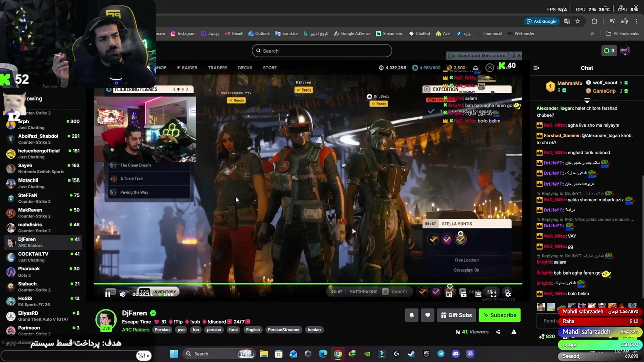Click the Gift Subs button
This screenshot has width=644, height=362.
coord(456,315)
